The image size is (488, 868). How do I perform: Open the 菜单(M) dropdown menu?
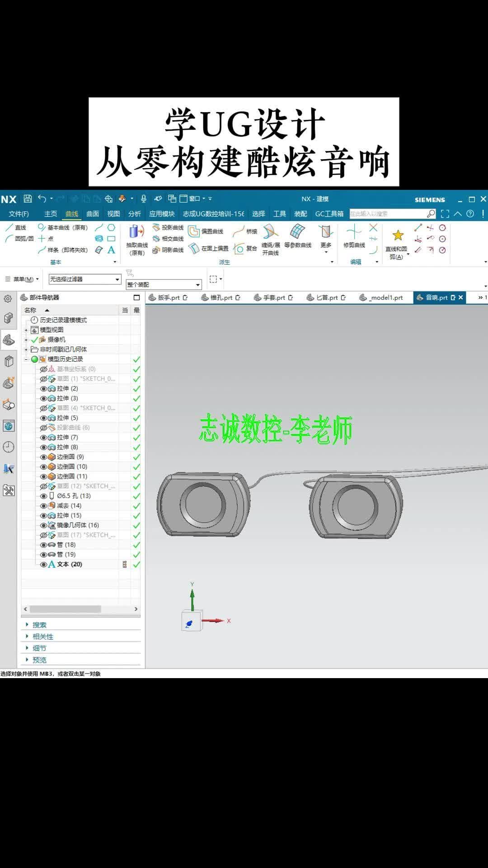pos(22,279)
